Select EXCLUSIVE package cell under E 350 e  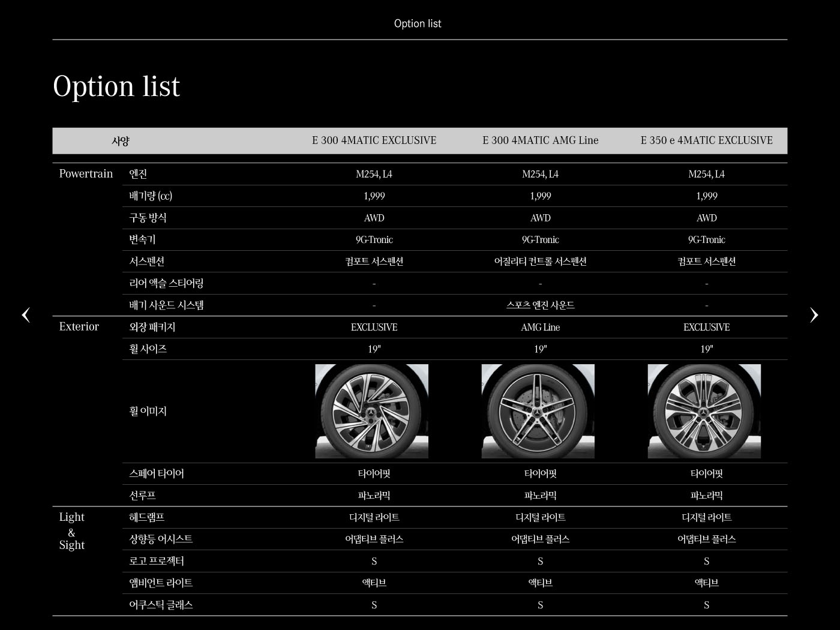[707, 327]
